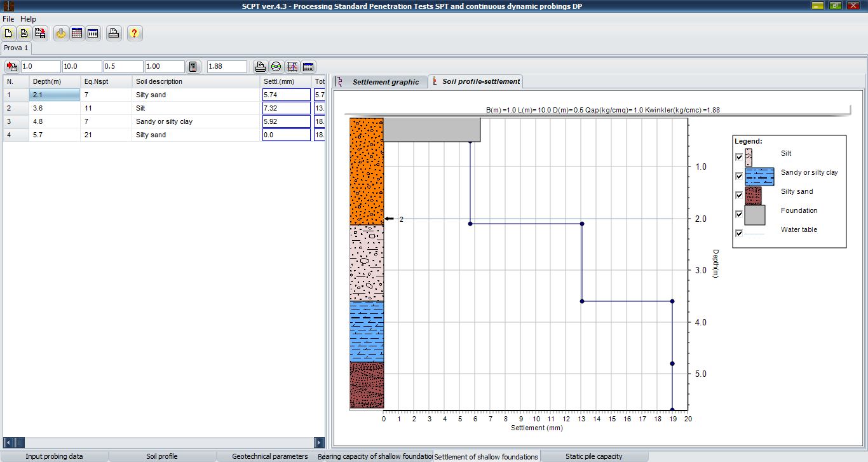The height and width of the screenshot is (462, 868).
Task: Click the disc icon in the settlement toolbar
Action: click(x=276, y=67)
